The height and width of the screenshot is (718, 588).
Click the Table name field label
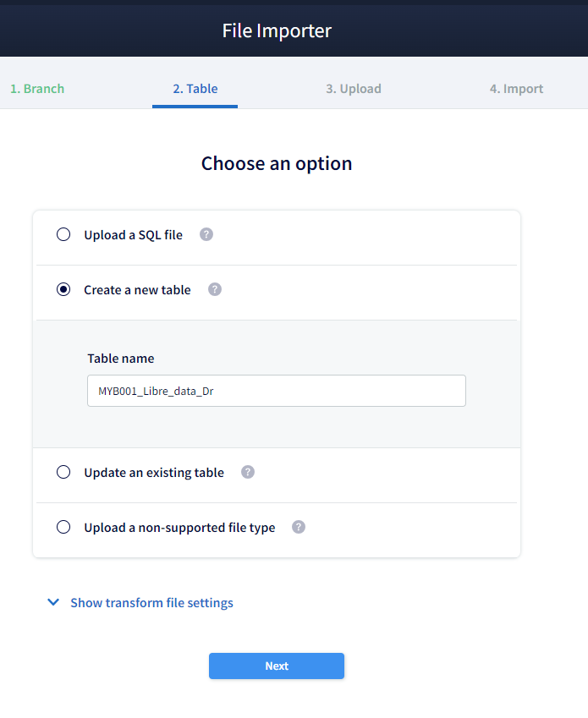click(121, 359)
